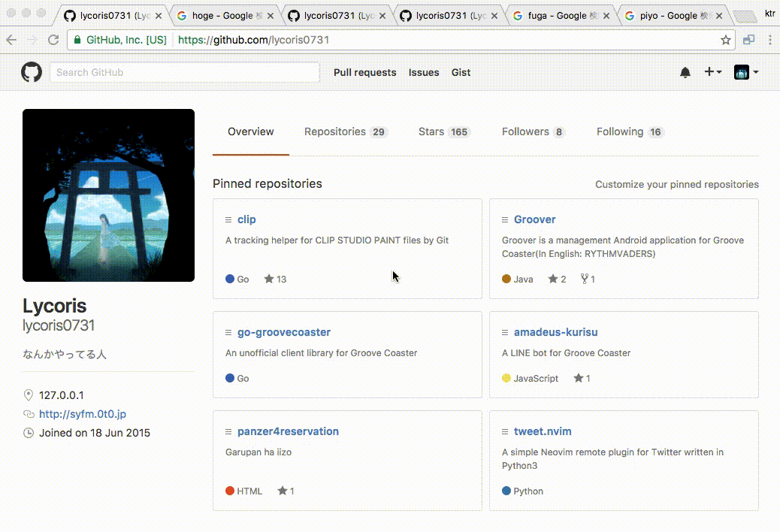Open the clip repository
Image resolution: width=780 pixels, height=532 pixels.
[246, 219]
